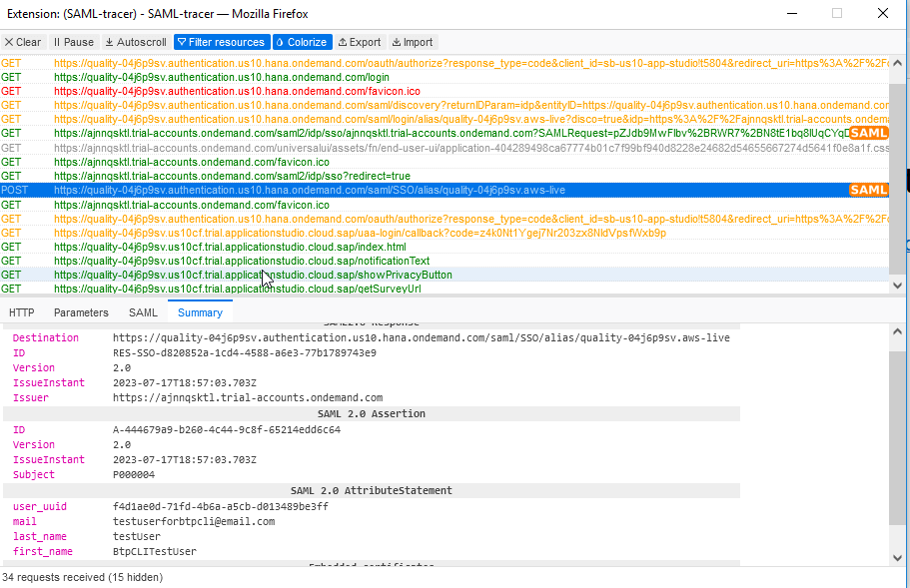Click the user_uuid value f4d1ae0d-71fd
This screenshot has height=588, width=910.
(x=221, y=506)
